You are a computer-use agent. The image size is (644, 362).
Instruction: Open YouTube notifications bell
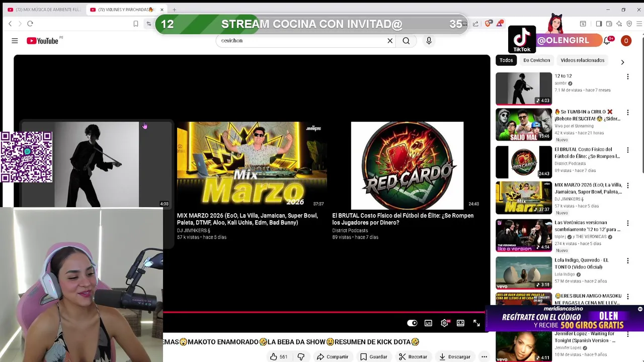coord(607,41)
